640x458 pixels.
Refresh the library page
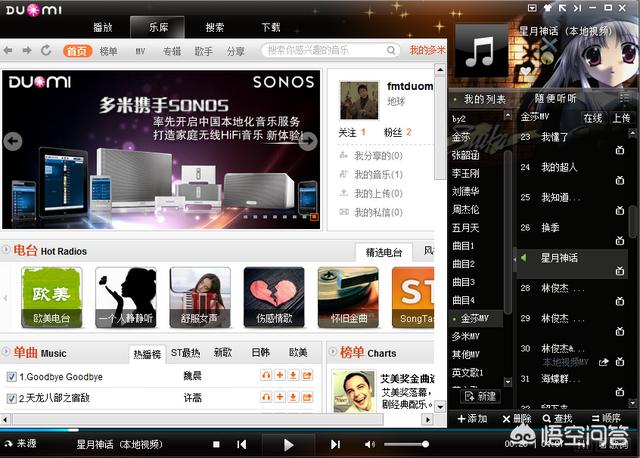pyautogui.click(x=46, y=50)
